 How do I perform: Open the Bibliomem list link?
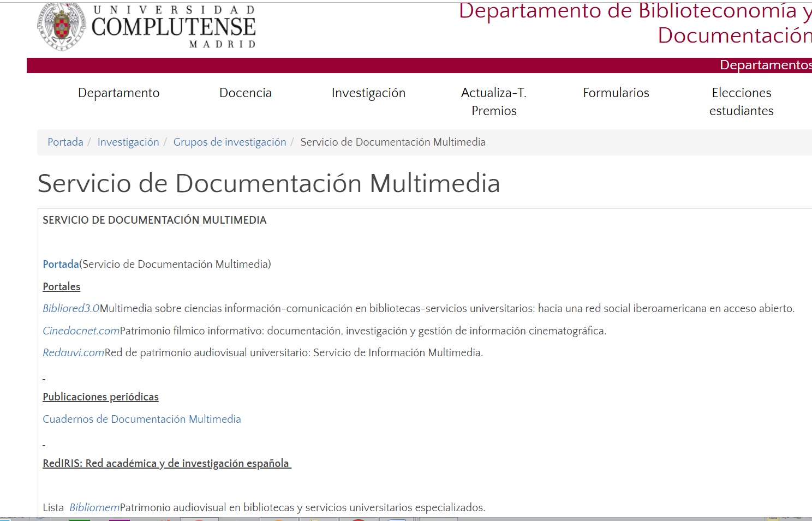[94, 507]
